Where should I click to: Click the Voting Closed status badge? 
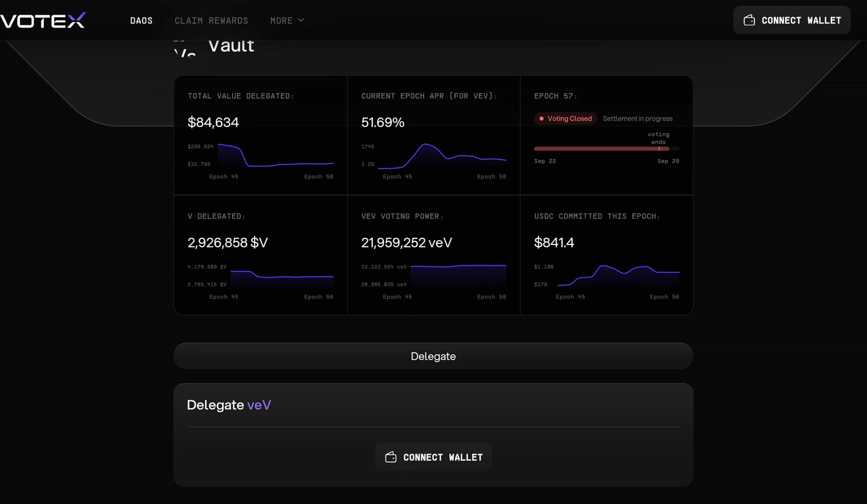(566, 119)
